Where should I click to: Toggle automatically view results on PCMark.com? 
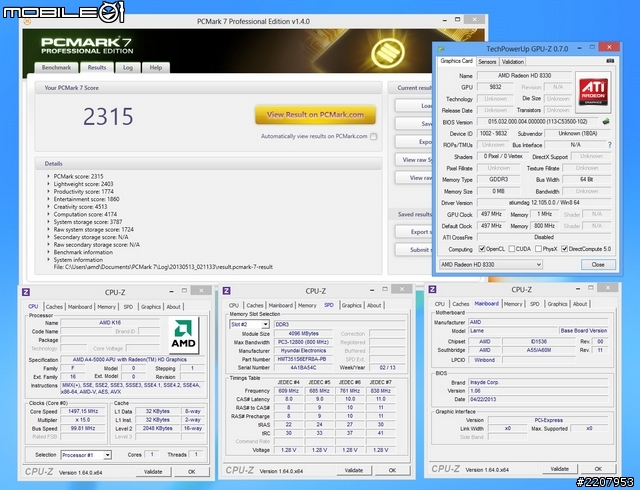373,136
